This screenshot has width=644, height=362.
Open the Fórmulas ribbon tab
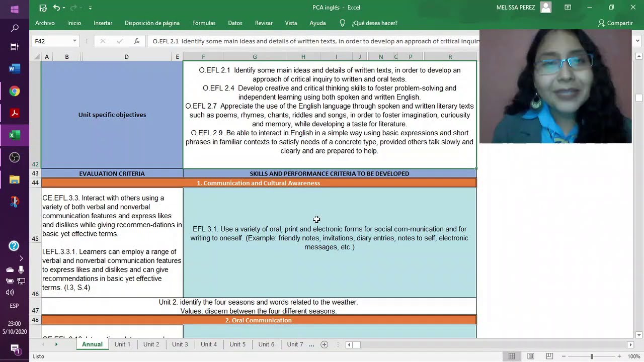204,23
